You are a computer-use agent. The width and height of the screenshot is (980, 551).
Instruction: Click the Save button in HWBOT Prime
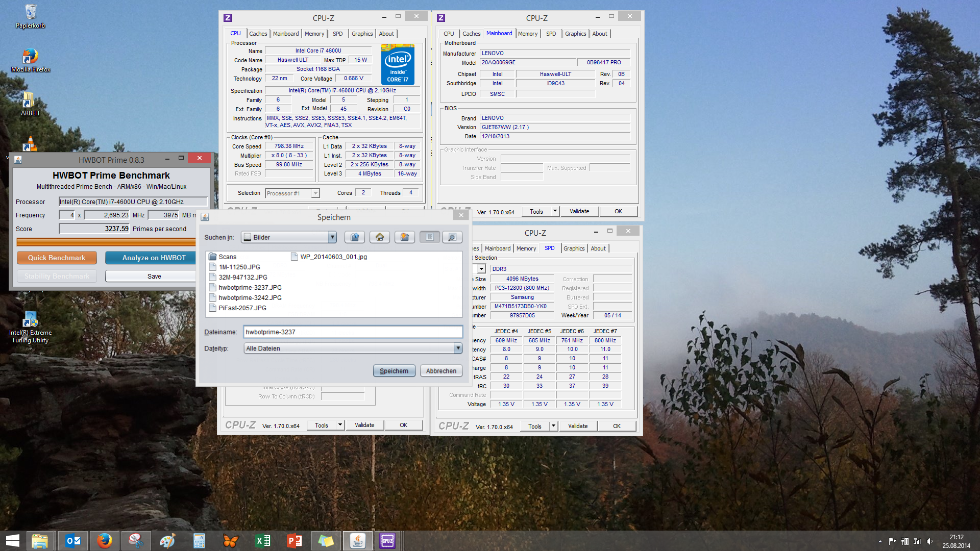pyautogui.click(x=151, y=276)
